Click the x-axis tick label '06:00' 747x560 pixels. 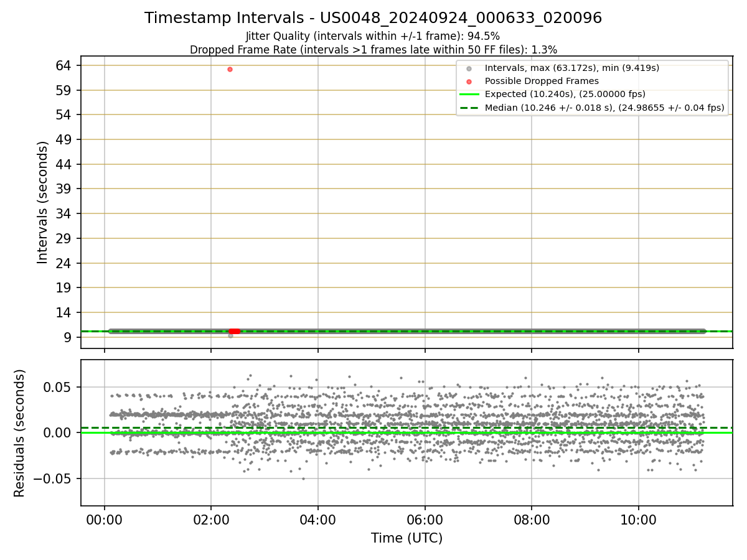pyautogui.click(x=425, y=520)
